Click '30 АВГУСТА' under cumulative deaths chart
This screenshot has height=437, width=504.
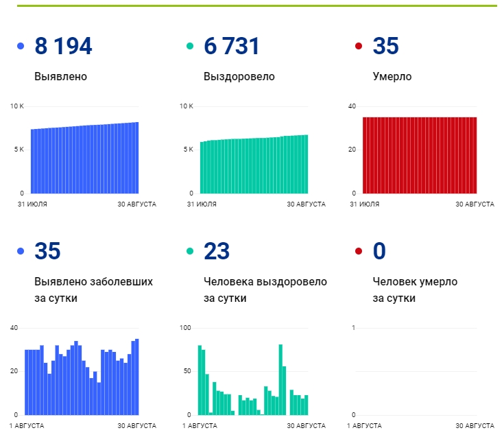point(475,204)
